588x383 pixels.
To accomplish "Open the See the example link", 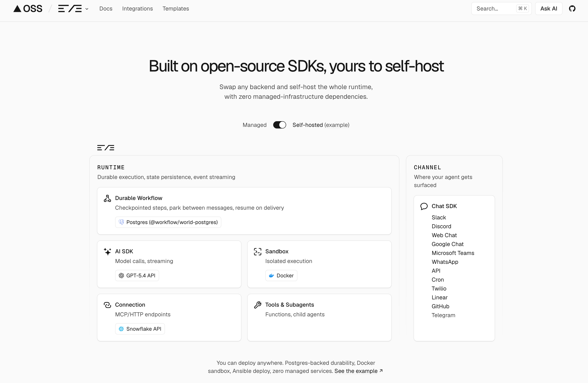I will tap(356, 371).
